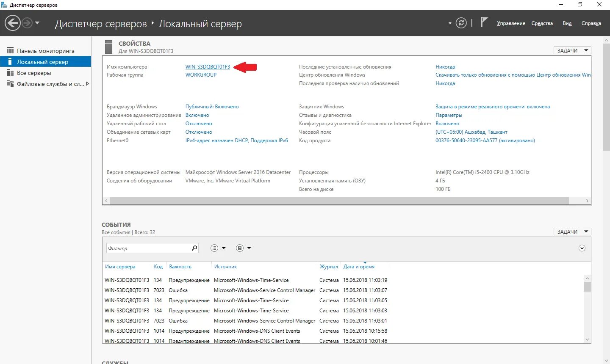Sort by Код column header
Viewport: 610px width, 364px height.
158,267
